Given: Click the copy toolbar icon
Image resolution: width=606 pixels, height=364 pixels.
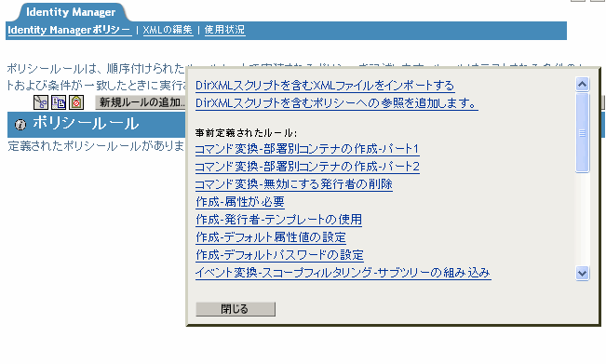Looking at the screenshot, I should click(59, 102).
